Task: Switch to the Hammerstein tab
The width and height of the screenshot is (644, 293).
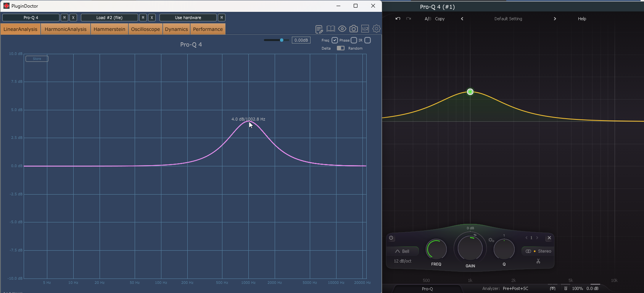Action: (109, 29)
